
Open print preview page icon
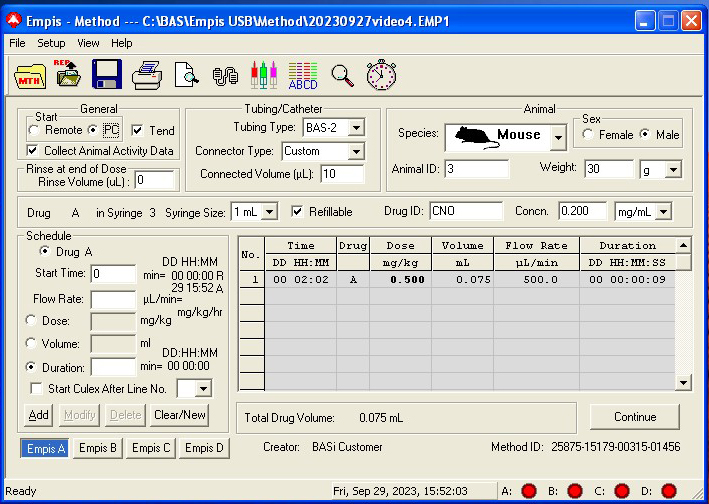click(186, 74)
